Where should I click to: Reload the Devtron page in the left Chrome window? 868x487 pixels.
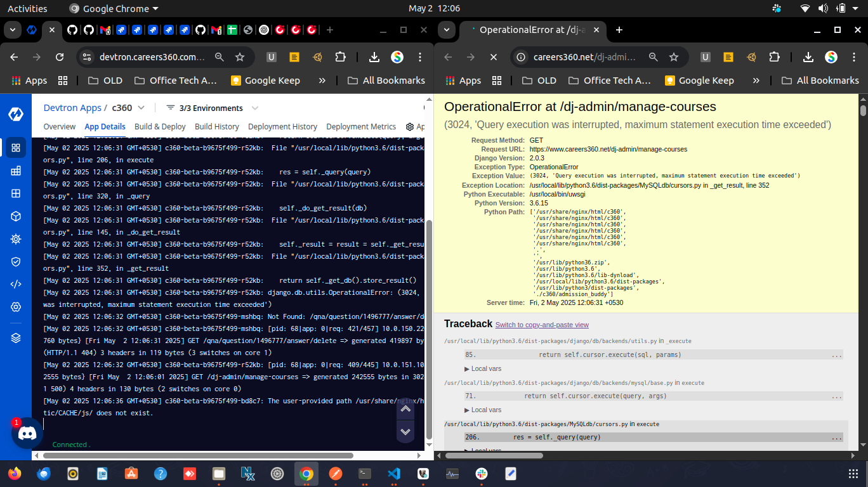[x=60, y=57]
